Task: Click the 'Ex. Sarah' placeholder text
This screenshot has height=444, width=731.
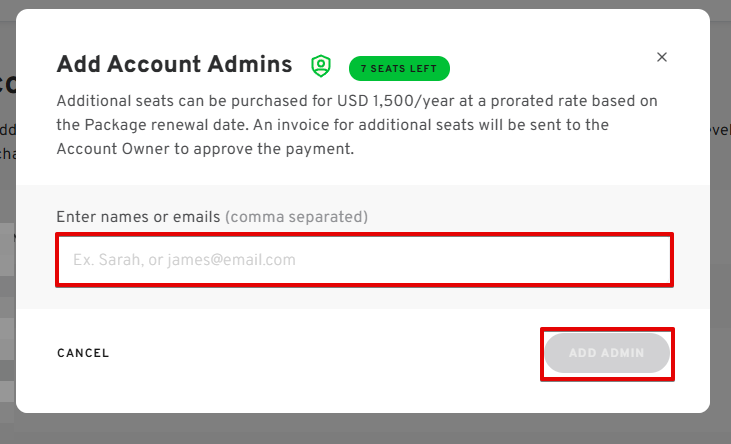Action: tap(108, 260)
